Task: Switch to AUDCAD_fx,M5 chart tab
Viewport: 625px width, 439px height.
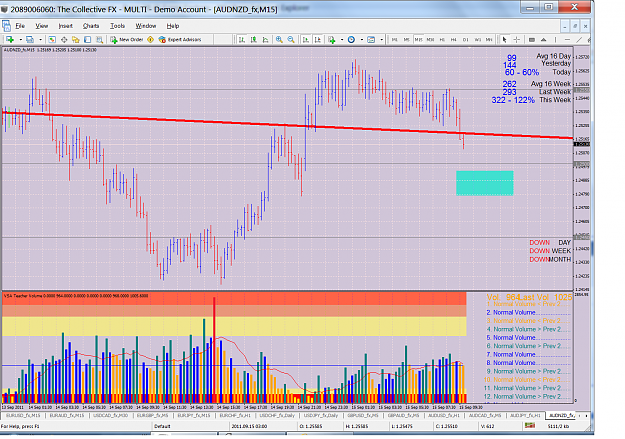Action: 485,415
